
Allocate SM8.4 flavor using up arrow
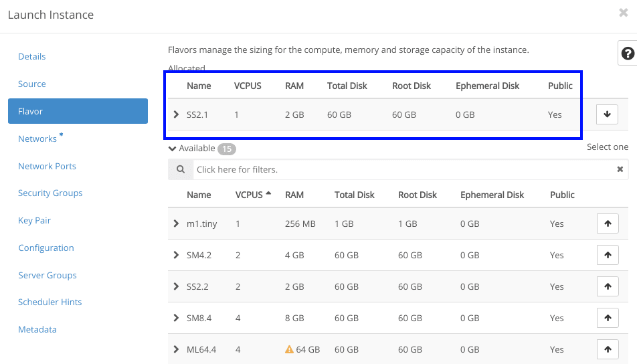(x=607, y=318)
